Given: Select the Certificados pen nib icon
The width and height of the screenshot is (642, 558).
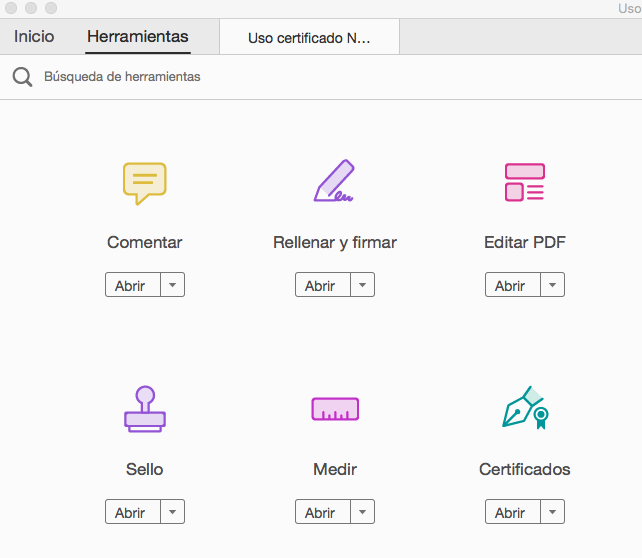Looking at the screenshot, I should pos(524,408).
